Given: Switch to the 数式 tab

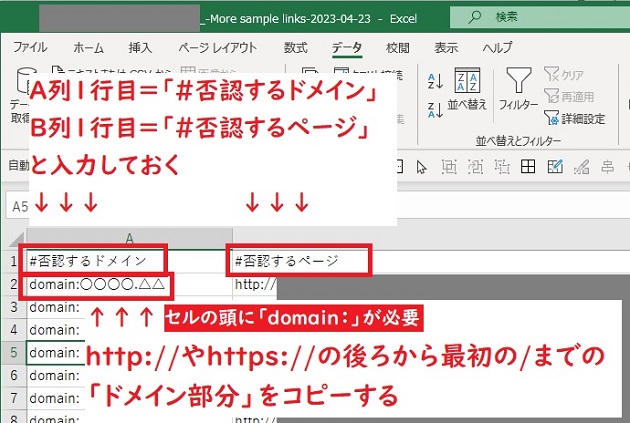Looking at the screenshot, I should point(296,47).
